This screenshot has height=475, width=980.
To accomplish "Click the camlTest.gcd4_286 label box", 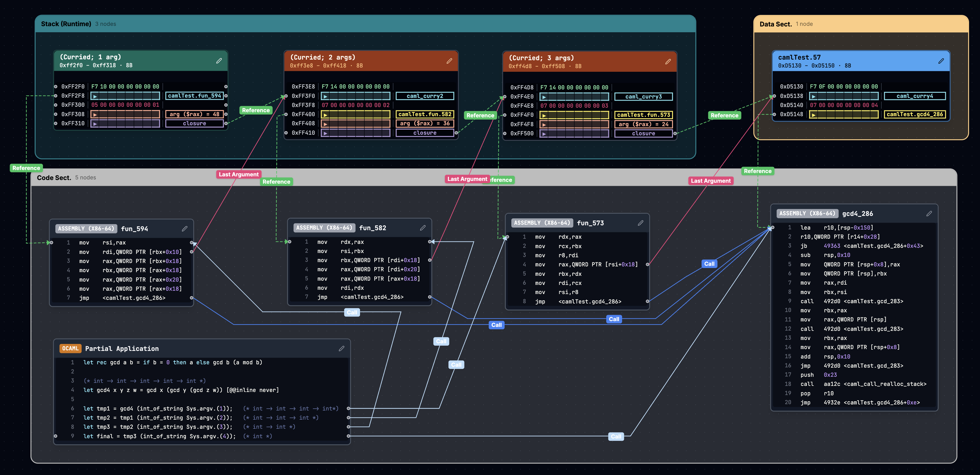I will (x=915, y=114).
